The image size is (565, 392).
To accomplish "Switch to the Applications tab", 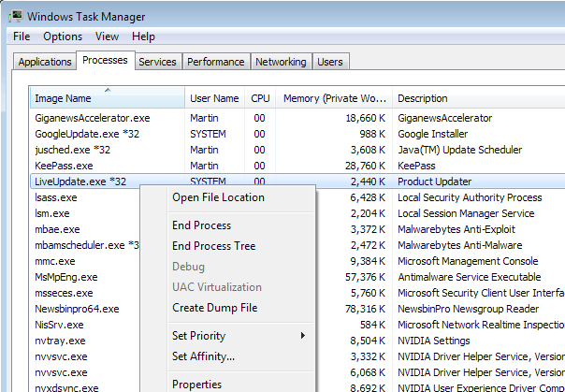I will coord(45,62).
